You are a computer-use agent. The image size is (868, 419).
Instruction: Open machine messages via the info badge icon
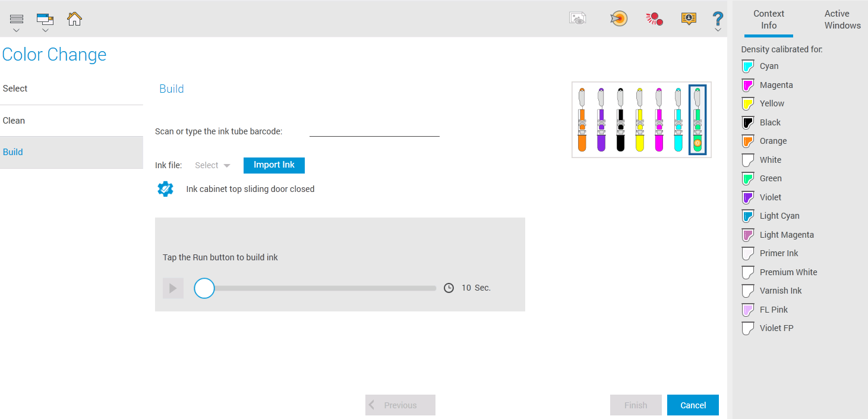pos(688,18)
